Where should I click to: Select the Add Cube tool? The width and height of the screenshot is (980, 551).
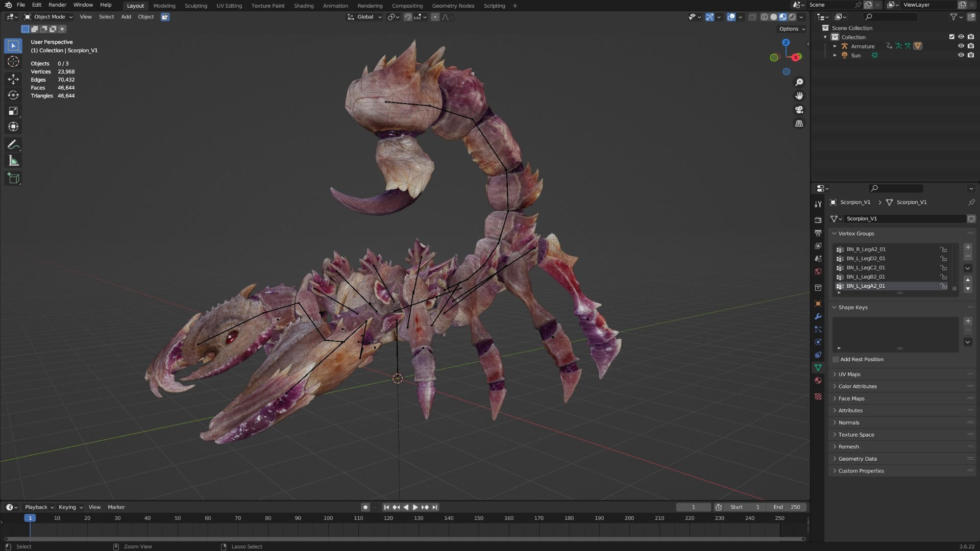13,179
